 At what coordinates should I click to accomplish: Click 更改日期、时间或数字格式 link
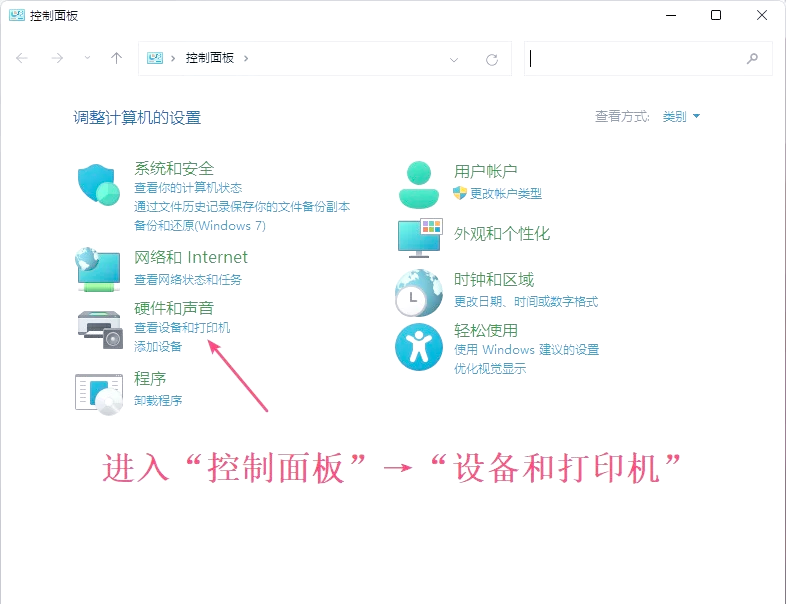pos(526,301)
